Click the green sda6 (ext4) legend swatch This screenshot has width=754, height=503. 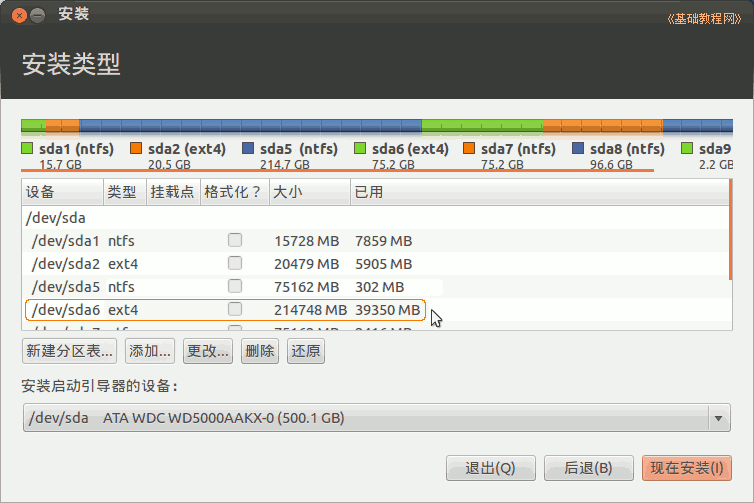coord(360,148)
